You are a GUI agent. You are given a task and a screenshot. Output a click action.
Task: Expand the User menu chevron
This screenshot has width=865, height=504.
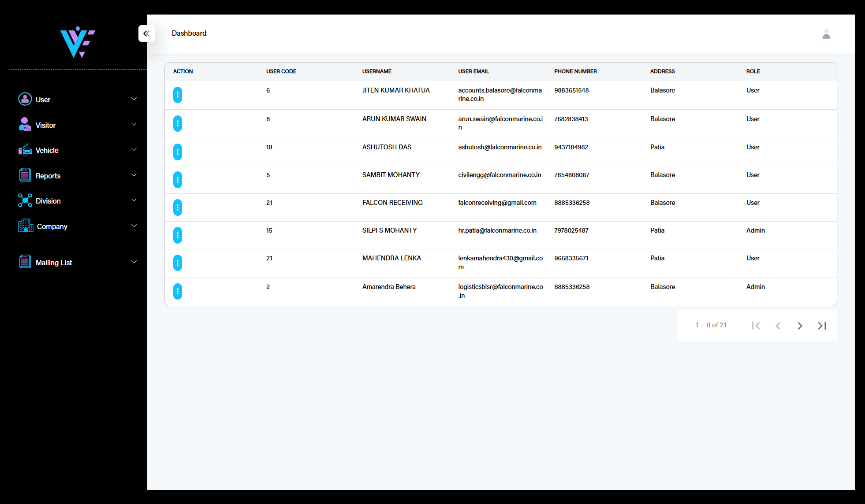tap(134, 99)
